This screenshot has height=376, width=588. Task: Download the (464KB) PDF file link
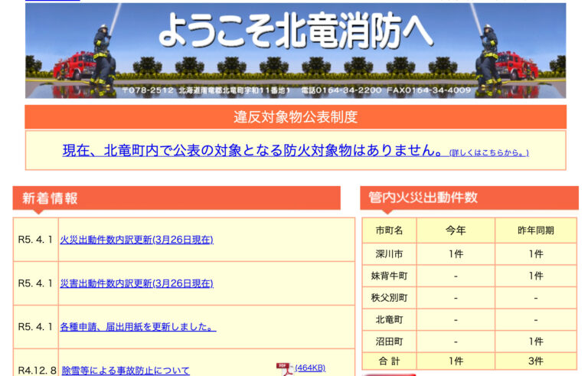pyautogui.click(x=310, y=368)
